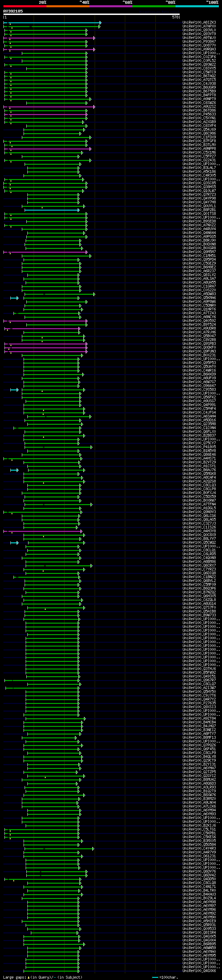
Task: Click the UniRef100_C5XYN1 label
Action: [x=199, y=118]
